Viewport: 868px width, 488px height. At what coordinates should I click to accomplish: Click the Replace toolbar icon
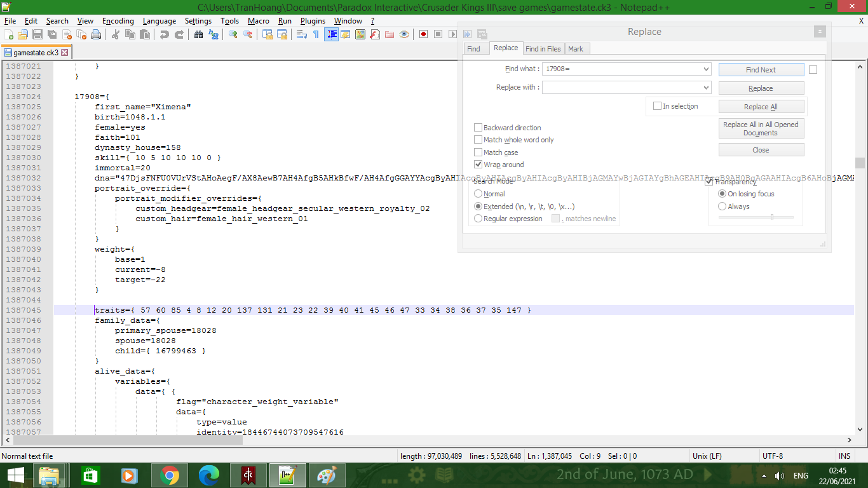tap(214, 34)
